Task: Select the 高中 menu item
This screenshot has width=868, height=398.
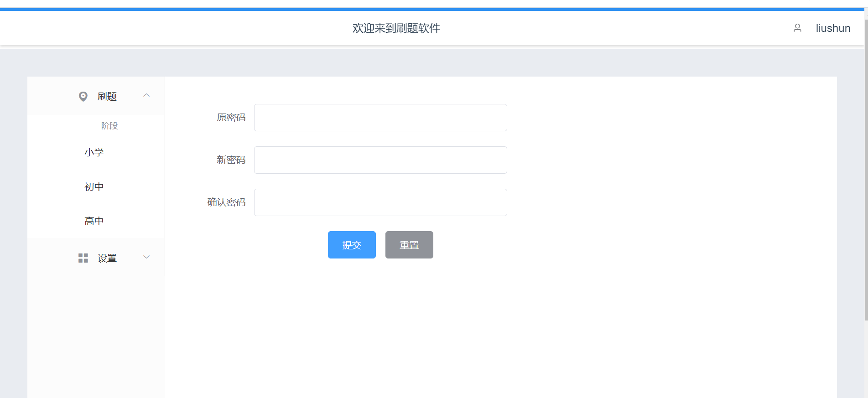Action: 96,221
